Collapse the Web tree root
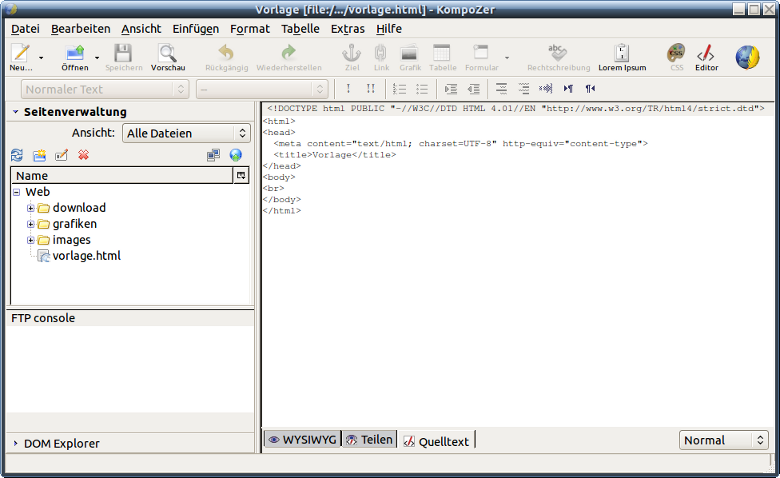The image size is (780, 478). (16, 192)
